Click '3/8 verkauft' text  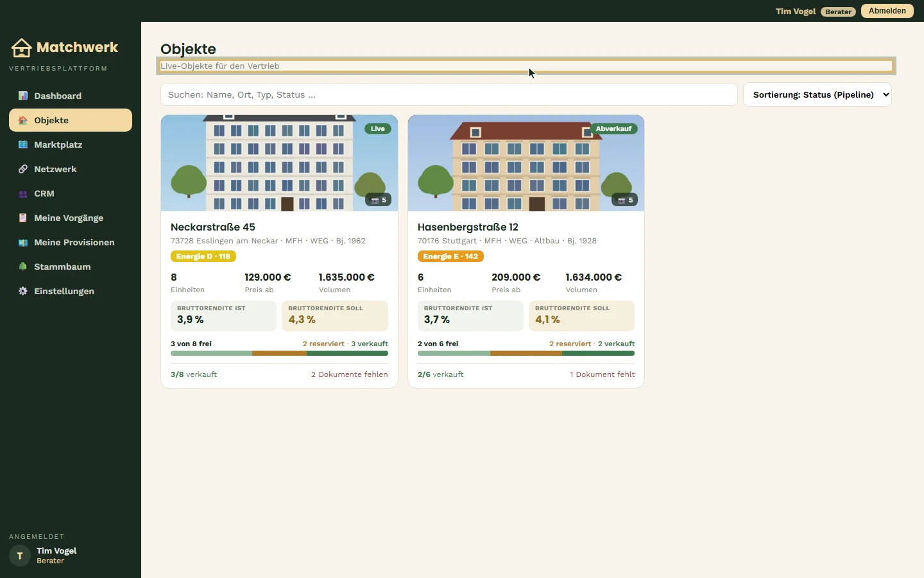(194, 374)
